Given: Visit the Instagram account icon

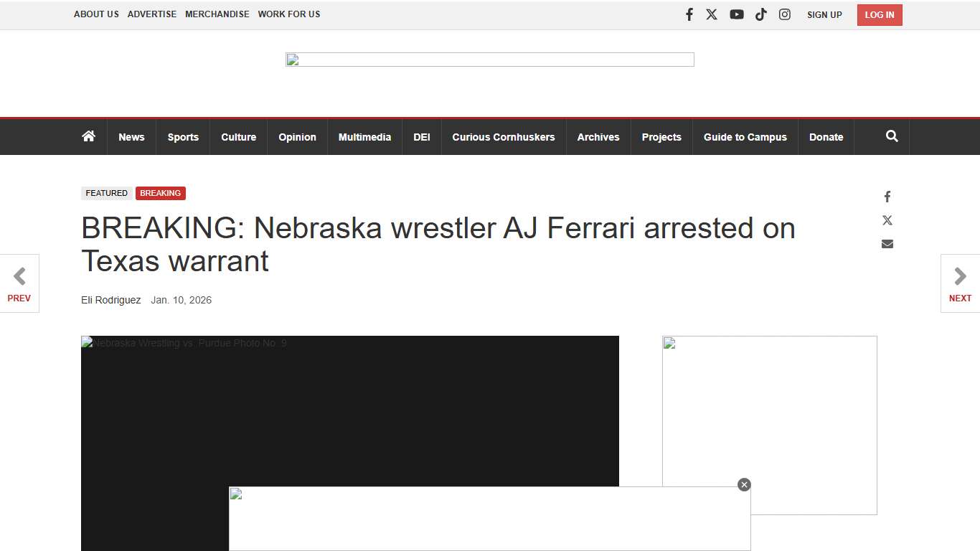Looking at the screenshot, I should 784,14.
